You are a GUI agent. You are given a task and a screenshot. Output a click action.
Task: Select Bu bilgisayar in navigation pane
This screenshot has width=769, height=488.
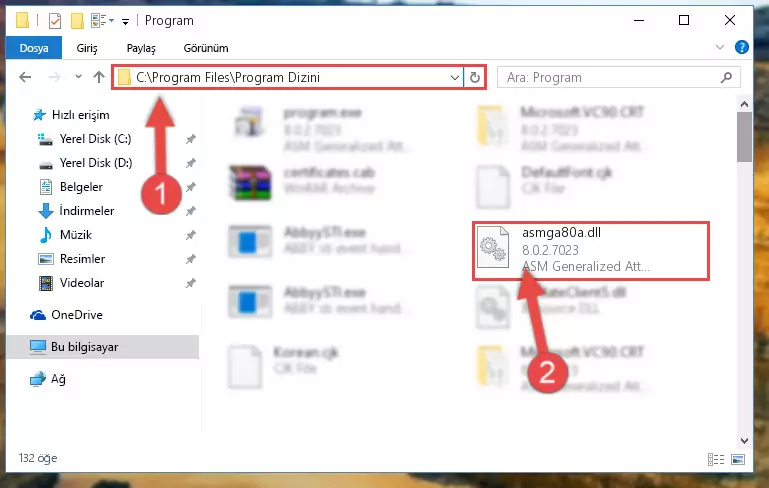click(103, 347)
